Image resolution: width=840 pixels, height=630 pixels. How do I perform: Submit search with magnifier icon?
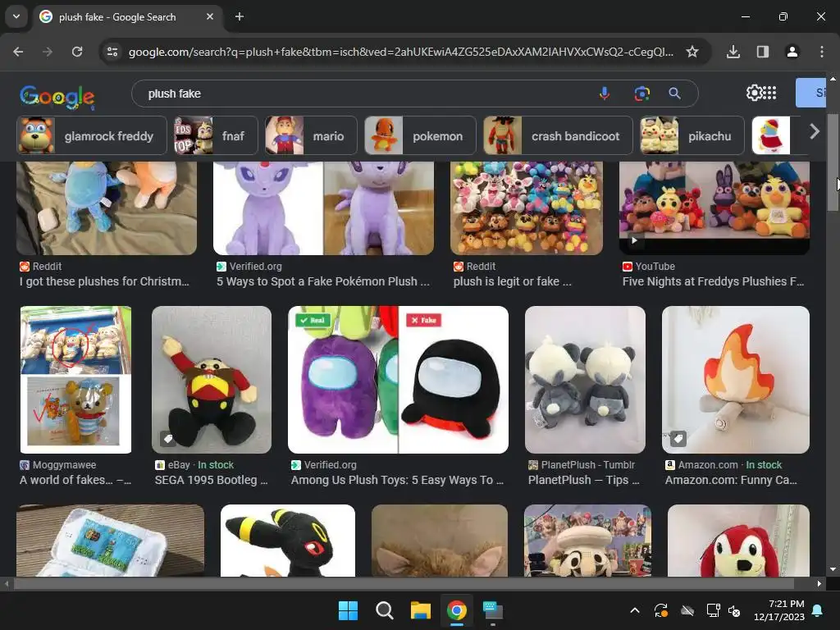click(674, 94)
